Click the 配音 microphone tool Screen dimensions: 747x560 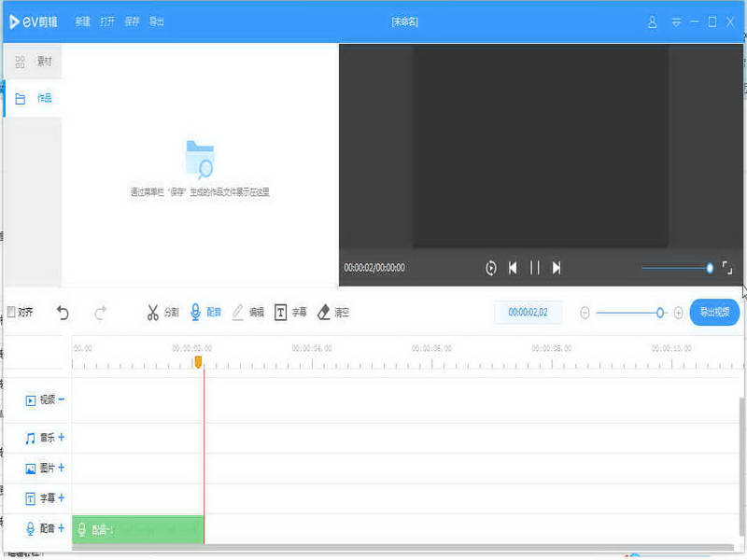[x=205, y=313]
